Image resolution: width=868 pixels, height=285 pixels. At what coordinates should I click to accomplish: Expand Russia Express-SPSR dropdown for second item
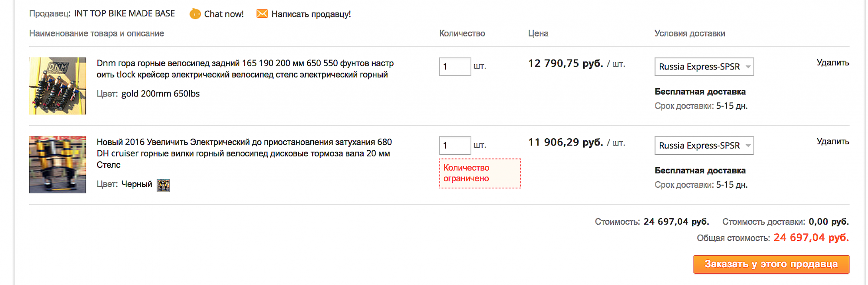coord(704,146)
